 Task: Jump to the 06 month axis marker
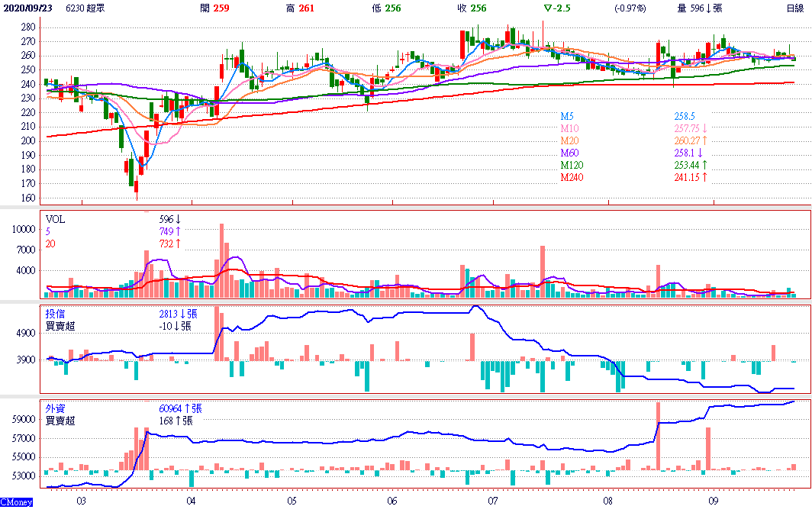click(x=392, y=501)
